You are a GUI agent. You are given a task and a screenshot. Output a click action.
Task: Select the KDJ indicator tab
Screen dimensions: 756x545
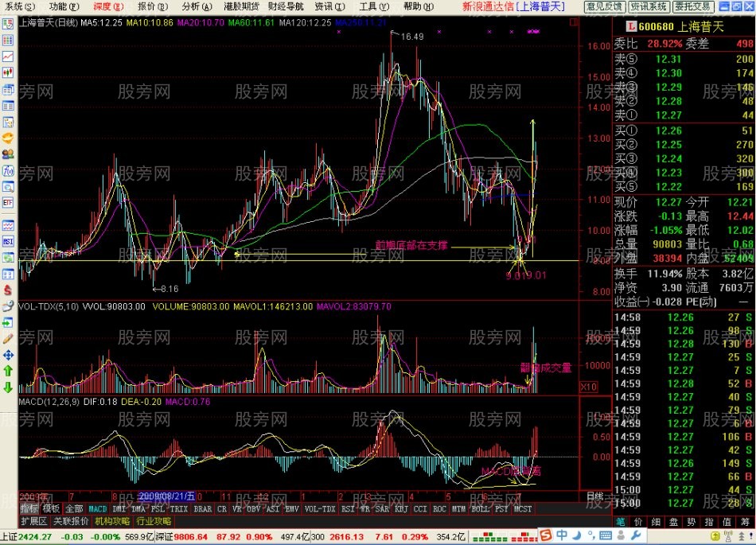(401, 509)
